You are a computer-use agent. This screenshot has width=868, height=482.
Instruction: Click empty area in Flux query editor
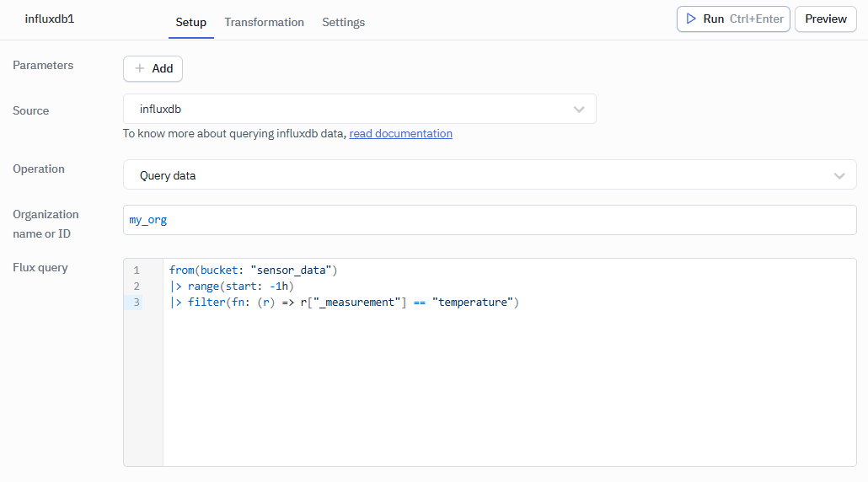506,388
